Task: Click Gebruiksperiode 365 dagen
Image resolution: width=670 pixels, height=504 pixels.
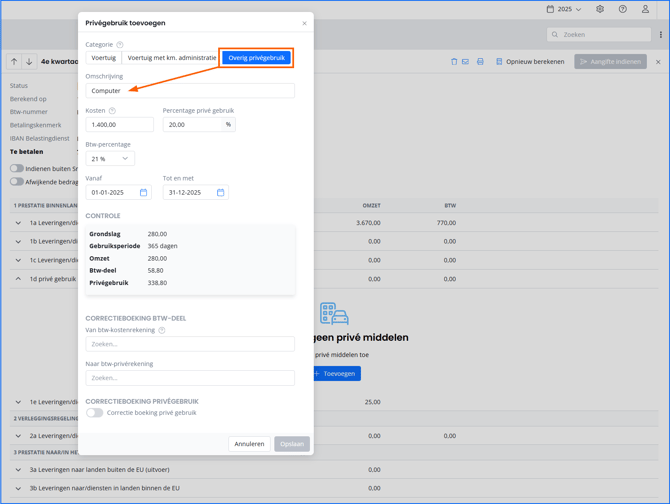Action: [x=162, y=246]
